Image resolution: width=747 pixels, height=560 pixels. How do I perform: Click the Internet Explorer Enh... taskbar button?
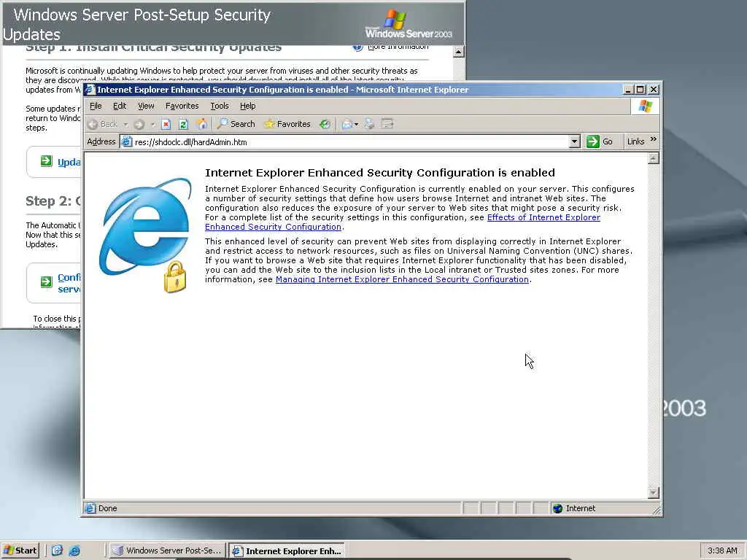pyautogui.click(x=287, y=551)
